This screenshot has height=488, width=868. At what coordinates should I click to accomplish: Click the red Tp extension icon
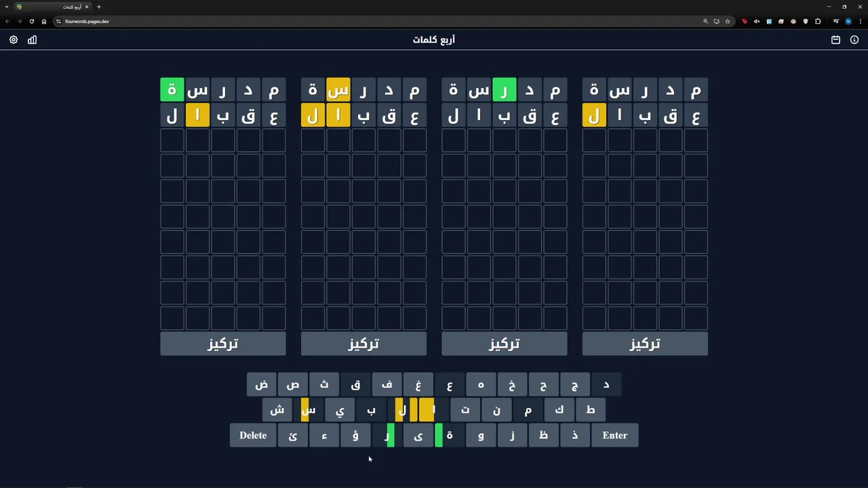pos(745,21)
